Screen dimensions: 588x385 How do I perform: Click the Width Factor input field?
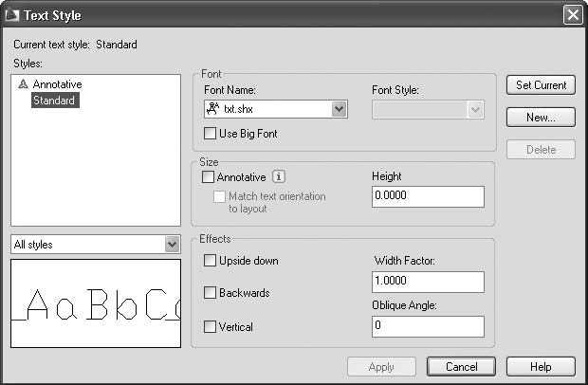pyautogui.click(x=428, y=282)
